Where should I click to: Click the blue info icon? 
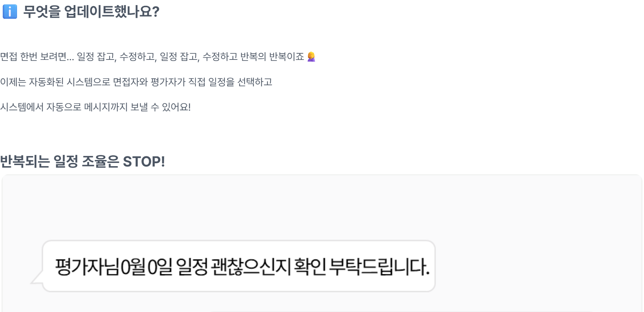tap(10, 12)
